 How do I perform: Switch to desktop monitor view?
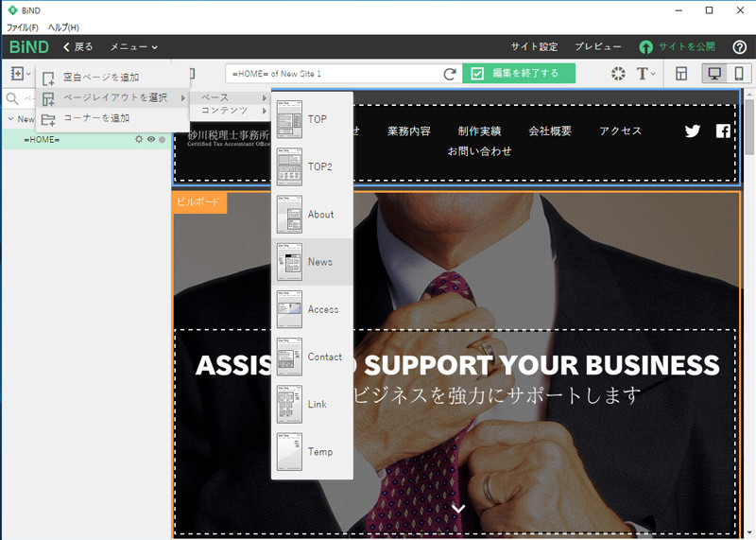[x=714, y=74]
